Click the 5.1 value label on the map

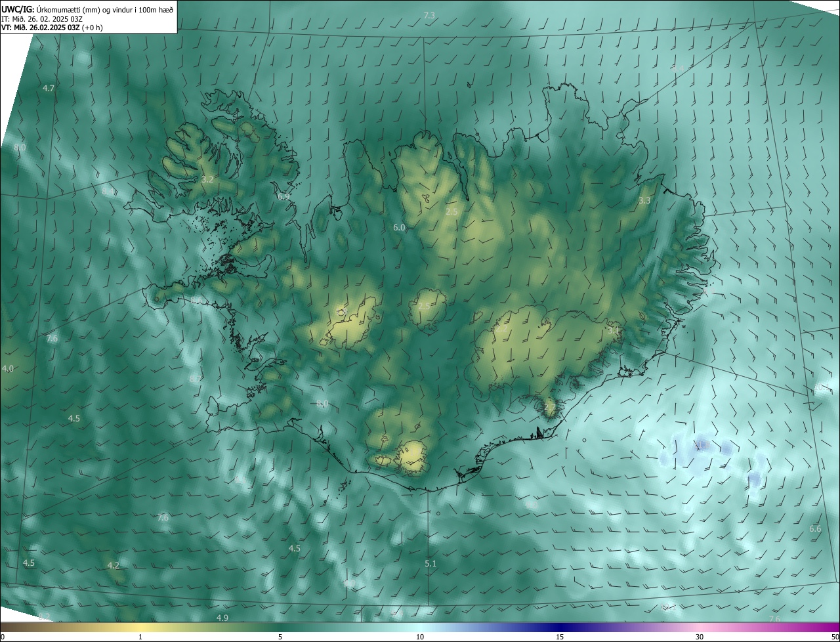click(430, 563)
